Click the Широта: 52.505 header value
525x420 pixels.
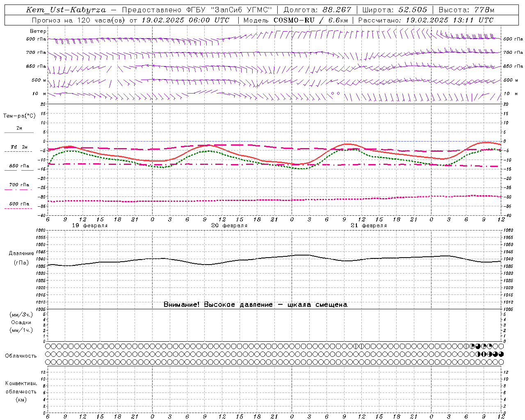[395, 10]
